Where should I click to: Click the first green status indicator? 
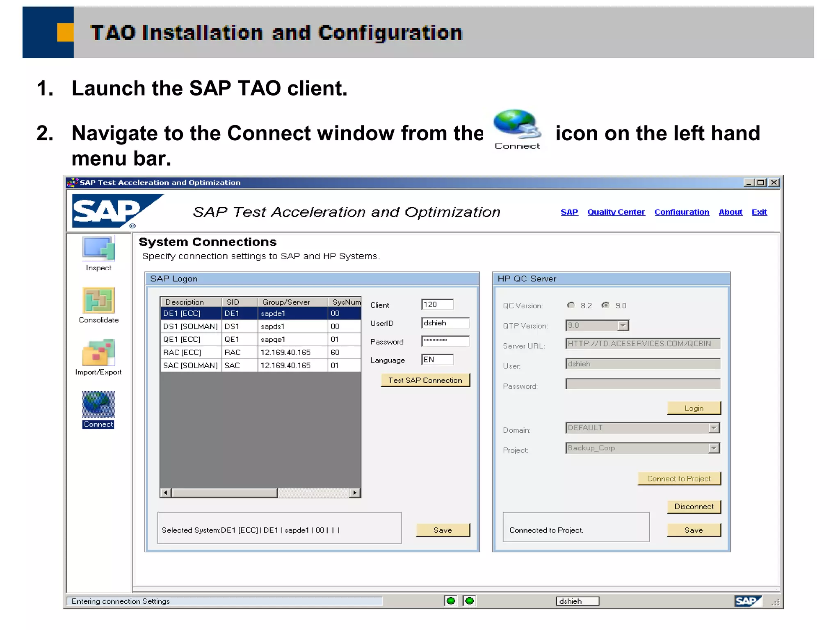click(451, 601)
